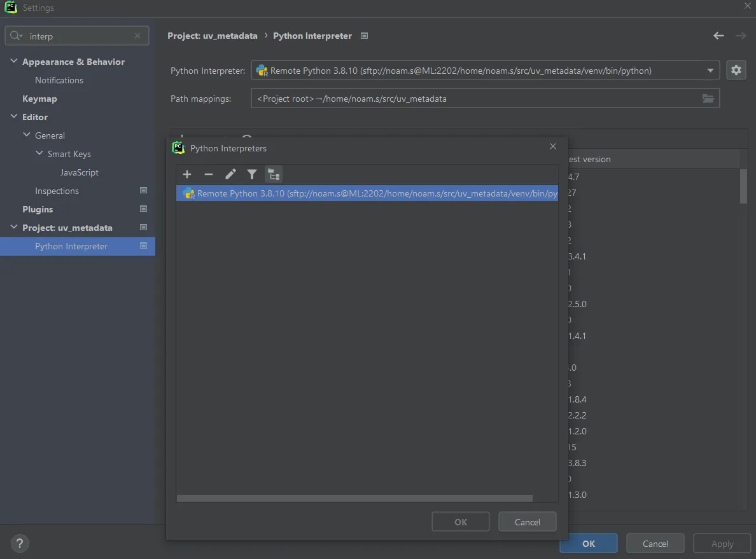Click Project: uv_metadata in the breadcrumb
756x559 pixels.
coord(212,36)
